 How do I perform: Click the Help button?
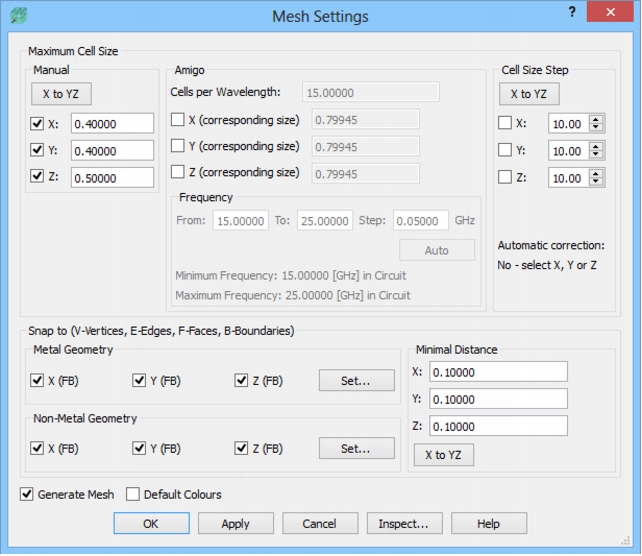tap(489, 523)
